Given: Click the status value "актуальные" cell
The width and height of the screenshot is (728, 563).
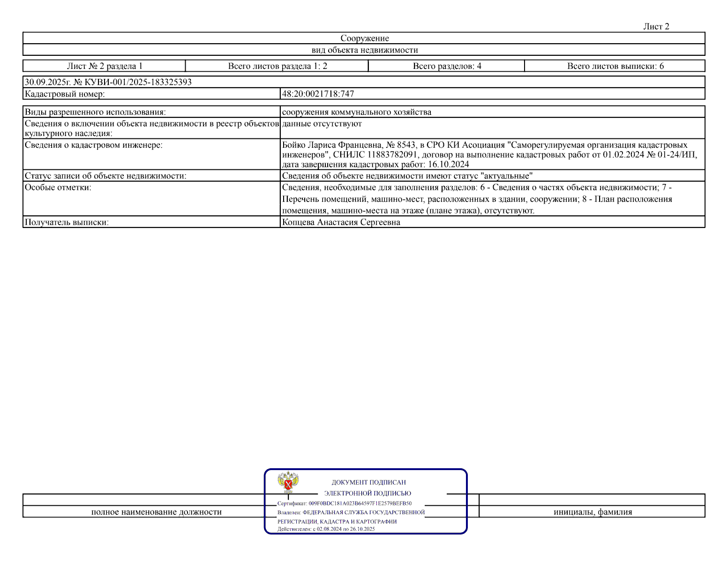Looking at the screenshot, I should [x=493, y=175].
